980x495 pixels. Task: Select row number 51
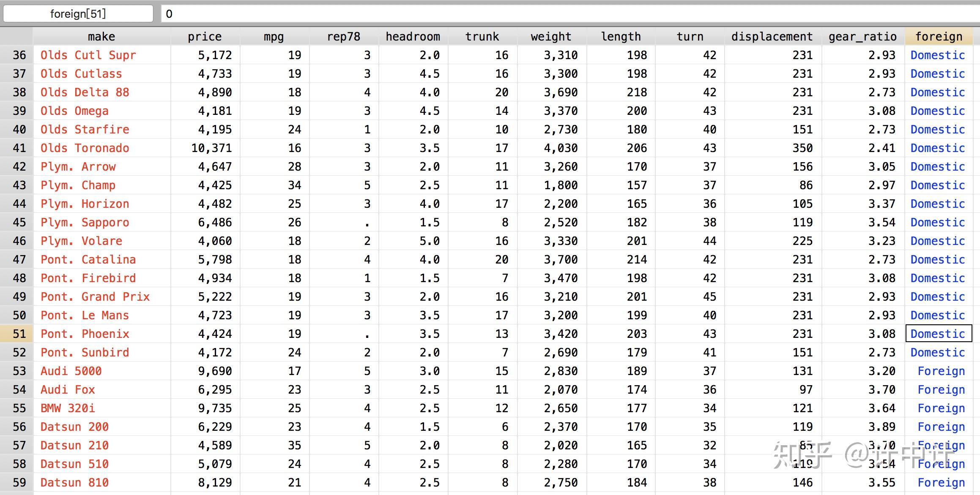tap(19, 334)
